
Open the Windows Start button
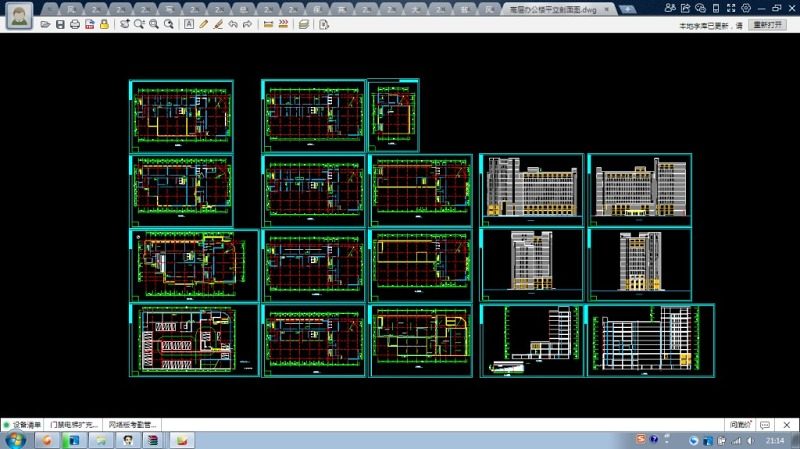click(x=16, y=440)
